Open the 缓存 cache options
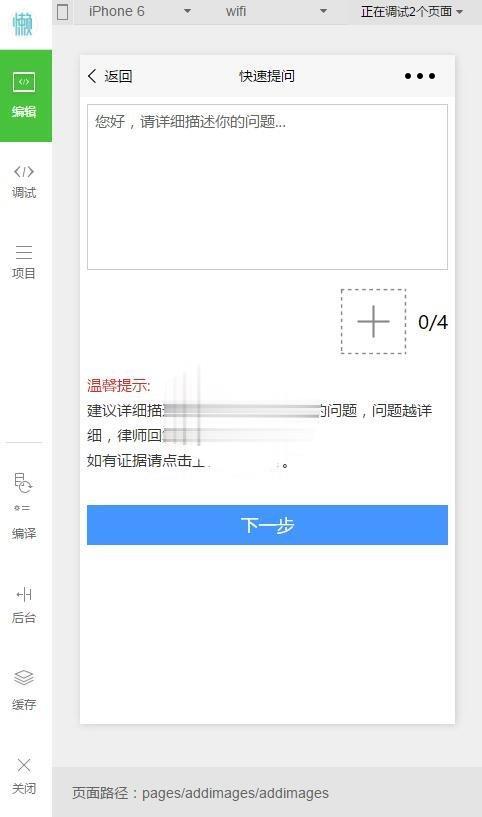This screenshot has height=817, width=482. pos(24,690)
